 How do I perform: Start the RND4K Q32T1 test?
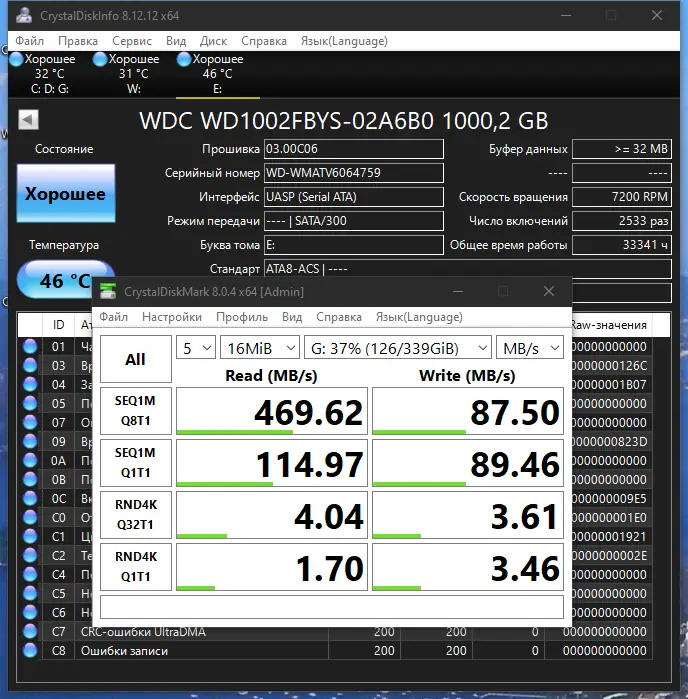coord(136,514)
